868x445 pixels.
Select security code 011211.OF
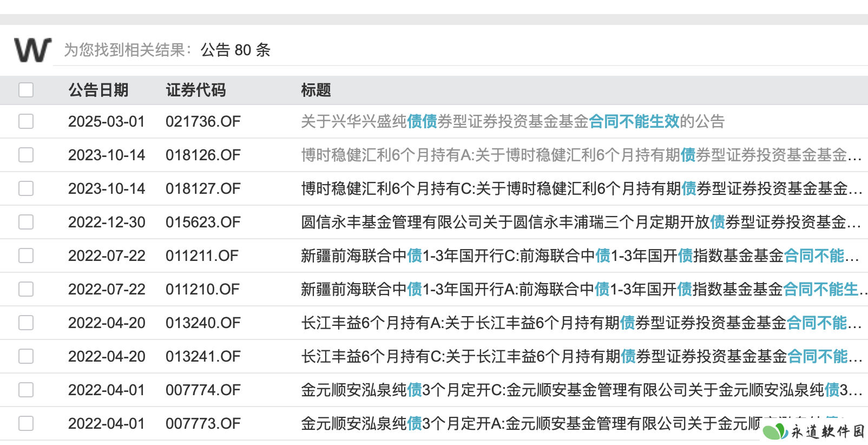point(202,256)
